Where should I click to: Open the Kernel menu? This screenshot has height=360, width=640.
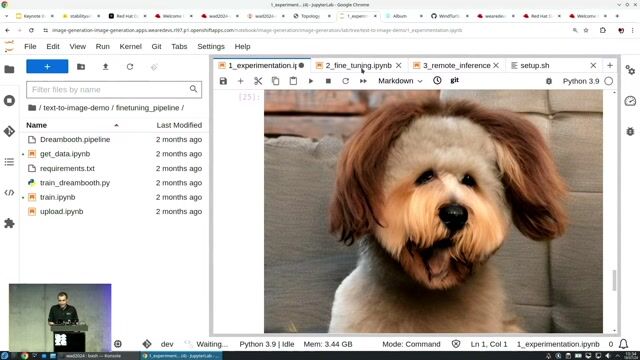point(131,47)
